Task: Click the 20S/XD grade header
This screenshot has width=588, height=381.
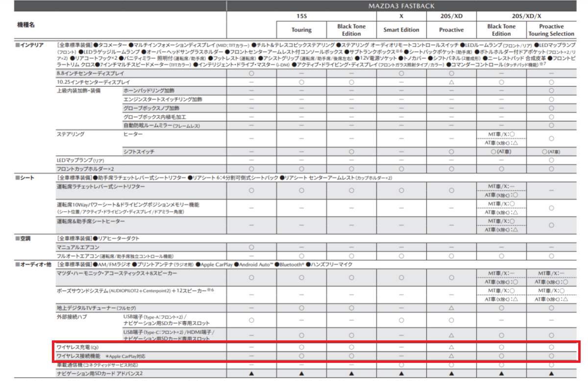Action: pos(451,16)
